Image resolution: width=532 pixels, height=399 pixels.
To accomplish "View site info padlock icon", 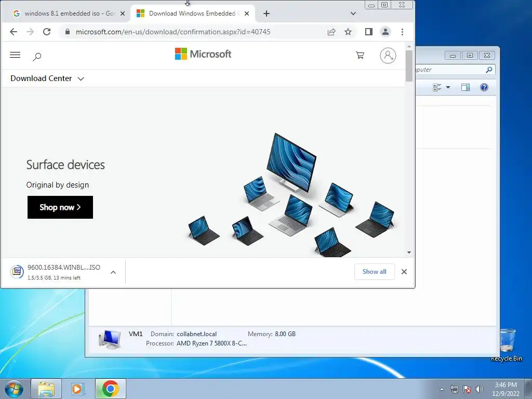I will click(x=68, y=32).
